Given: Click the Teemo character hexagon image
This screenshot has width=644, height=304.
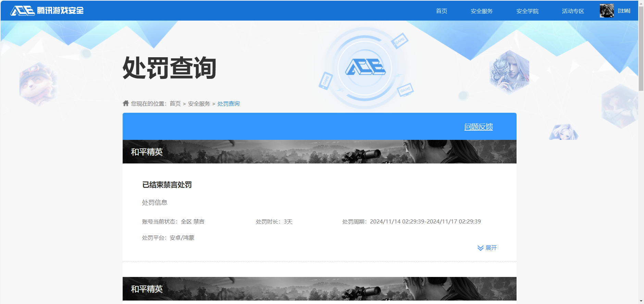Looking at the screenshot, I should coord(38,83).
